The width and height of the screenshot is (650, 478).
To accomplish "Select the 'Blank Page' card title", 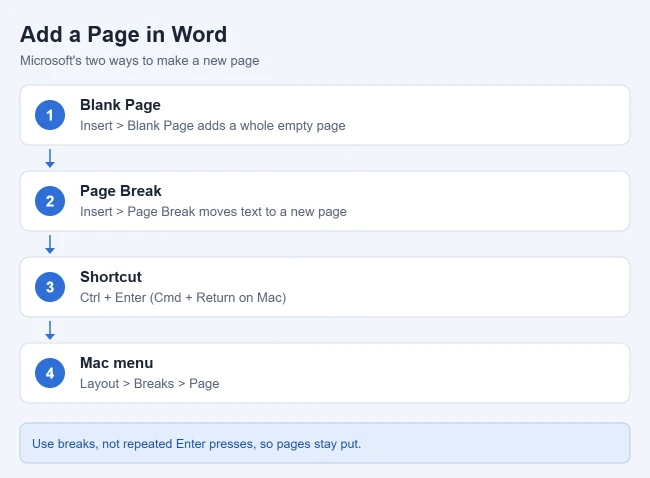I will pos(120,105).
